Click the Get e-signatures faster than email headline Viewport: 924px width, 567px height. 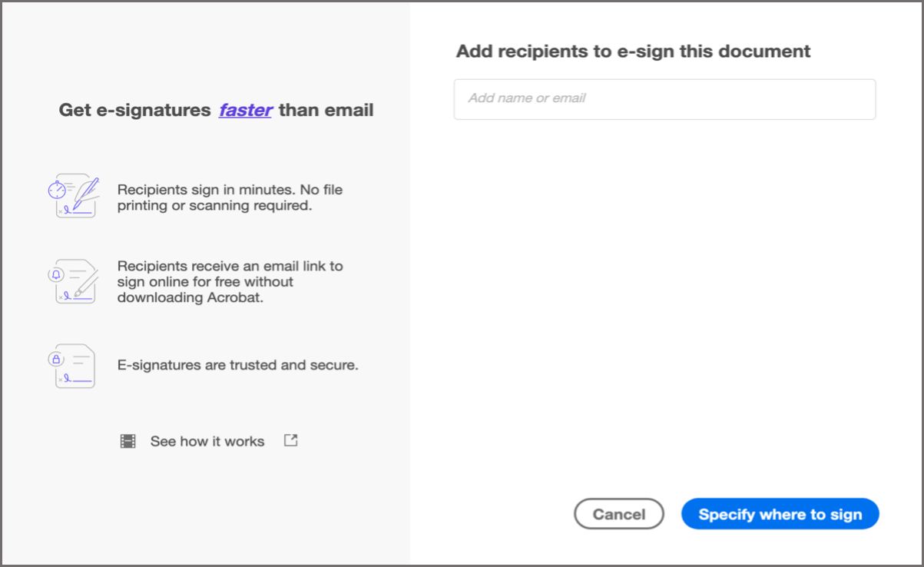[215, 110]
